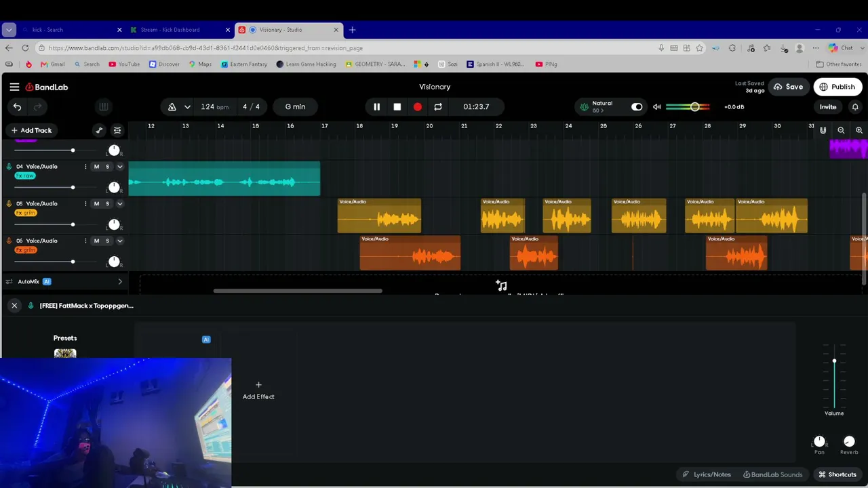Start recording with the red record button
868x488 pixels.
pos(418,106)
